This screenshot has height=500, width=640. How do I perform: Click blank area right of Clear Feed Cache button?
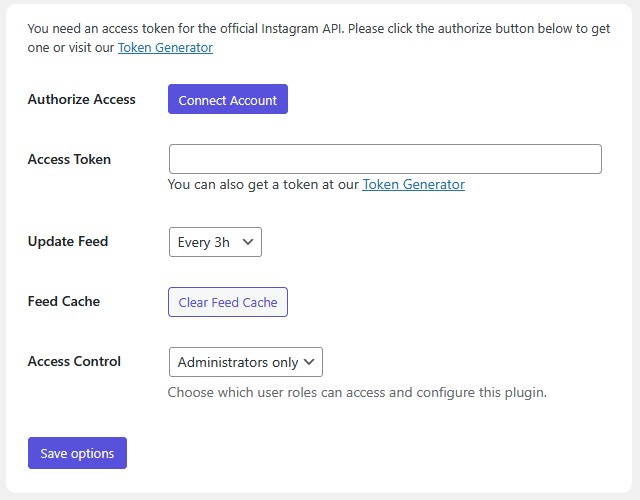click(x=450, y=302)
